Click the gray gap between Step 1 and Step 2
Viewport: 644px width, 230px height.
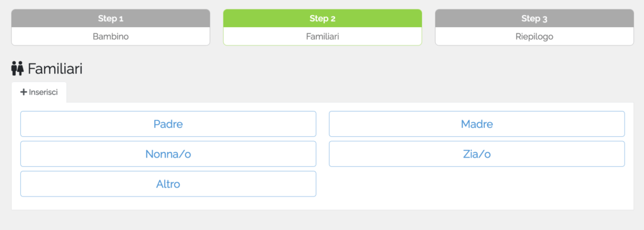click(216, 27)
